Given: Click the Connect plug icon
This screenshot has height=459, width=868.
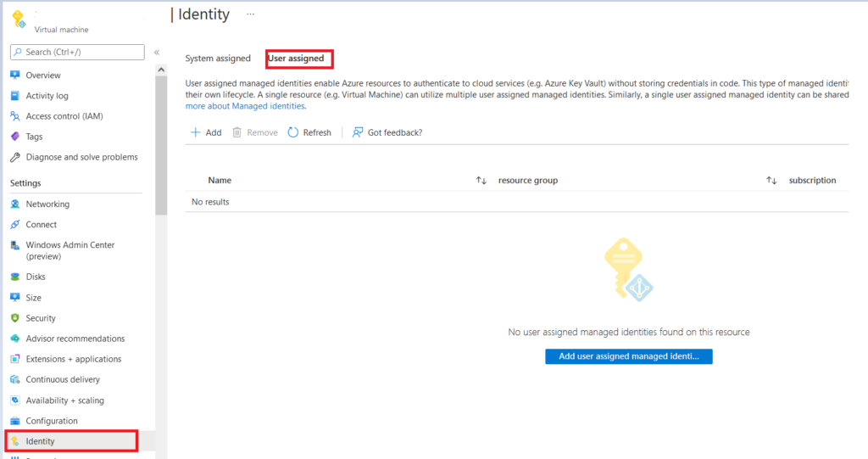Looking at the screenshot, I should click(x=15, y=225).
